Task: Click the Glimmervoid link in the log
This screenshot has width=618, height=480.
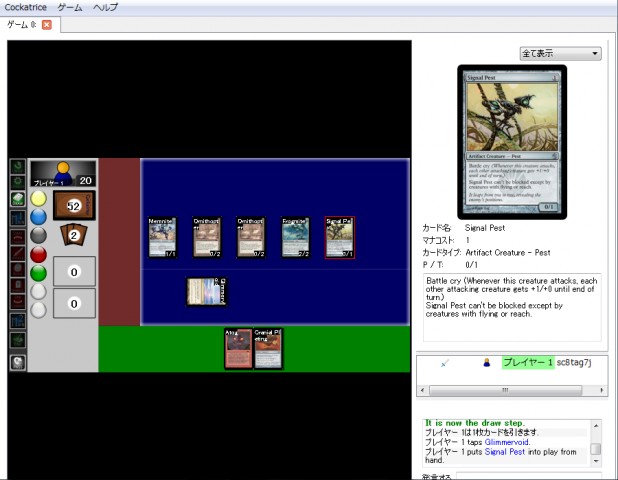Action: click(x=506, y=442)
